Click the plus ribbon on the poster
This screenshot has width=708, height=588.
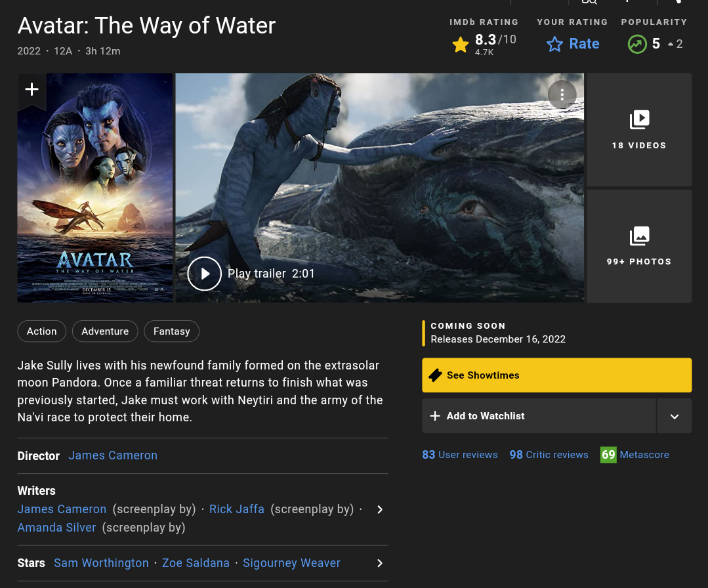[x=31, y=90]
